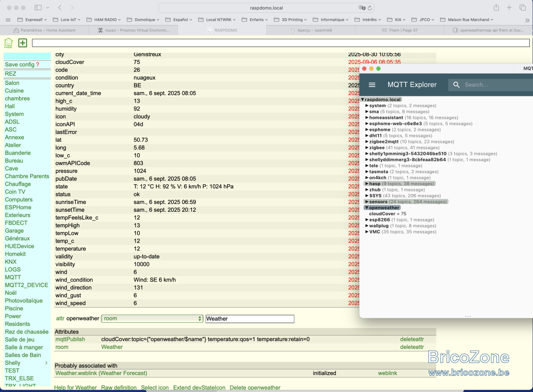The width and height of the screenshot is (533, 392).
Task: Click the state reading value row
Action: [183, 186]
